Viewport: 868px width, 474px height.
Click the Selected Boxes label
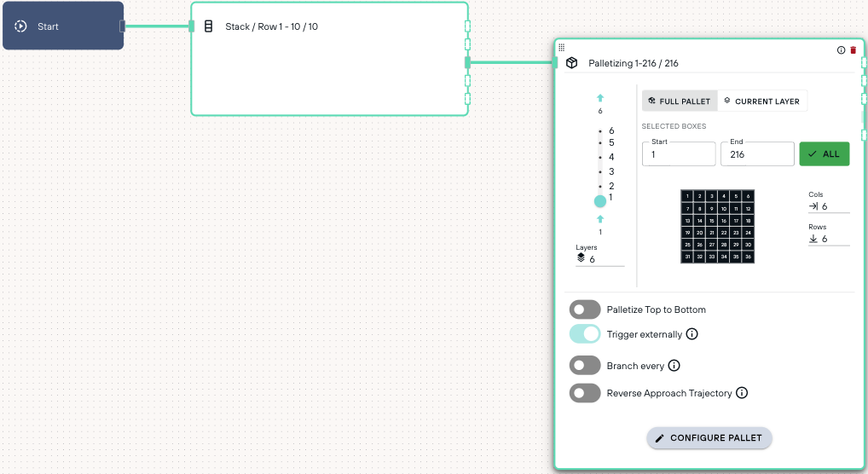click(x=674, y=126)
